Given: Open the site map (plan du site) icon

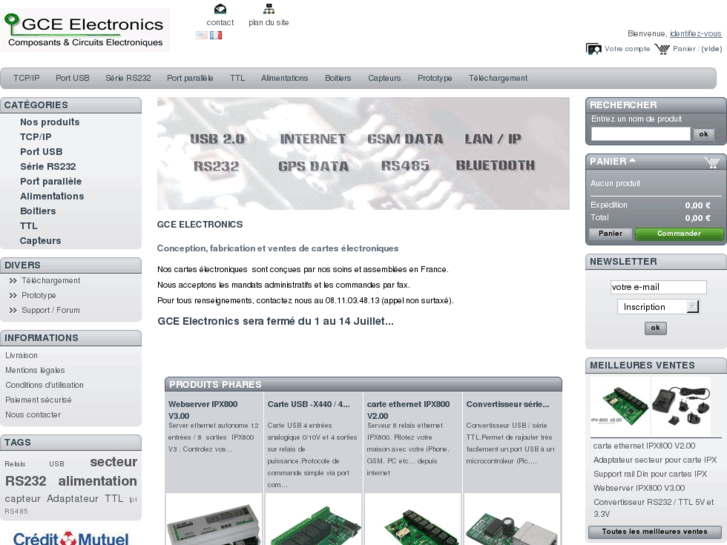Looking at the screenshot, I should (268, 9).
